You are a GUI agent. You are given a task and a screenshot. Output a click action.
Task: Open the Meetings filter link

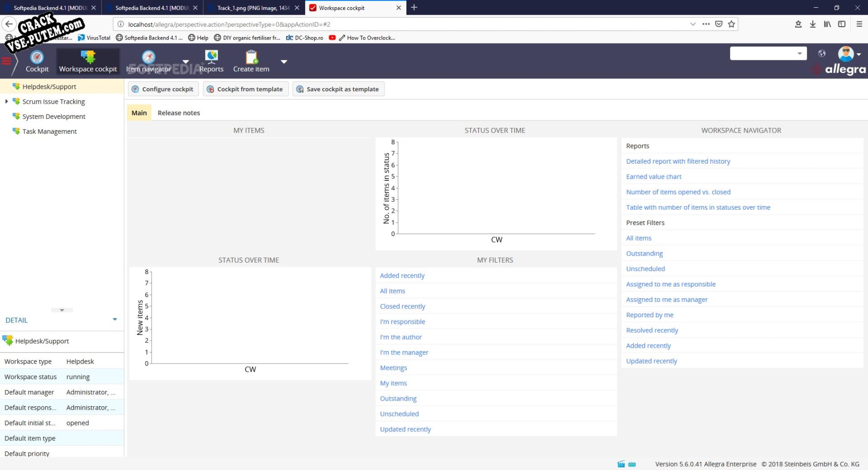[x=394, y=368]
